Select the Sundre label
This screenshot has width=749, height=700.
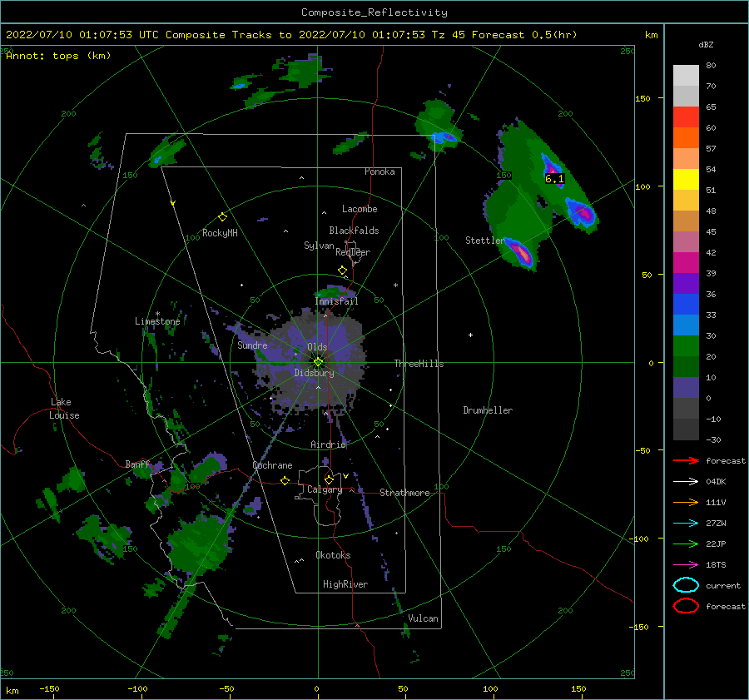pos(252,345)
